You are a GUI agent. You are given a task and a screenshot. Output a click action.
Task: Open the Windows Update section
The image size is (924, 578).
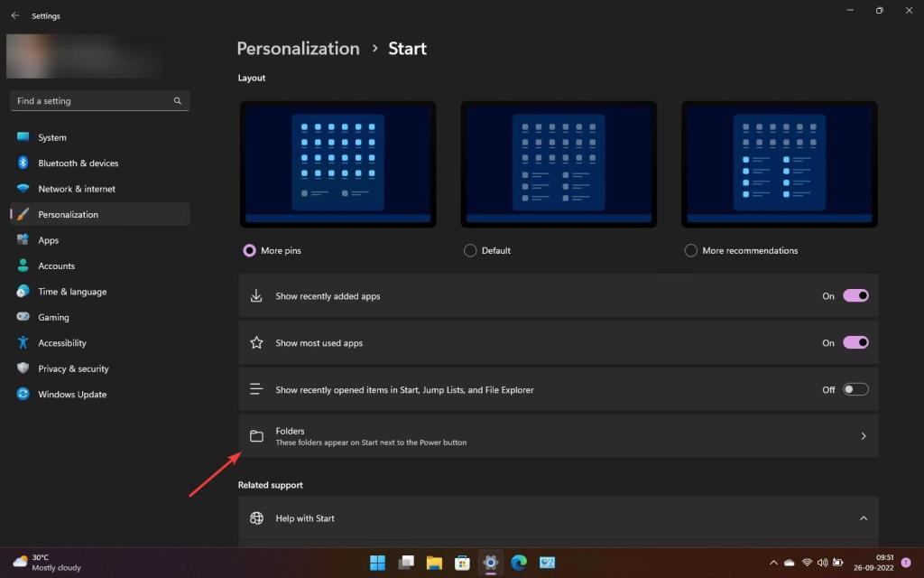pos(72,395)
